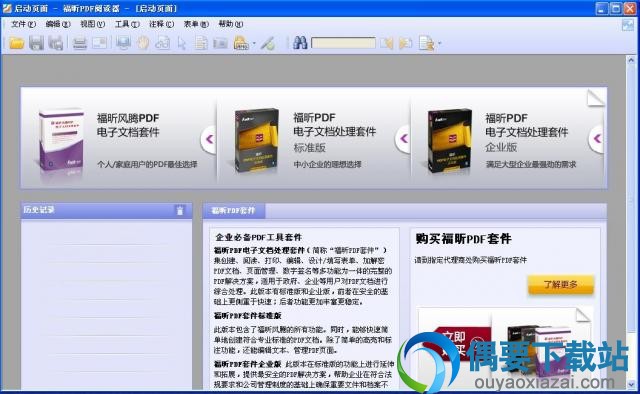Image resolution: width=640 pixels, height=394 pixels.
Task: Open the 文件 menu
Action: pos(23,24)
